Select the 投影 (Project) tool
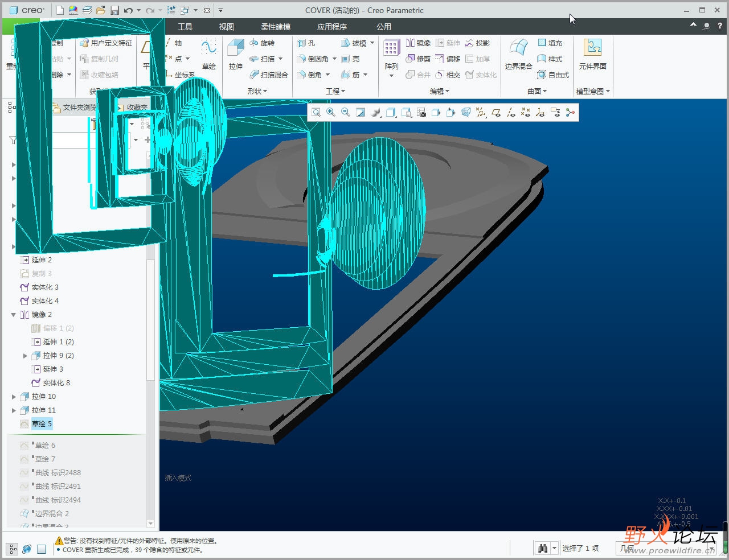Image resolution: width=729 pixels, height=560 pixels. [x=477, y=43]
